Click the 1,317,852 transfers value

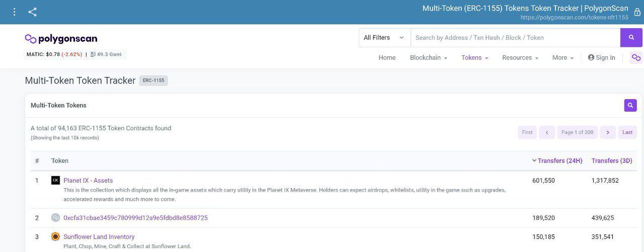pyautogui.click(x=605, y=180)
